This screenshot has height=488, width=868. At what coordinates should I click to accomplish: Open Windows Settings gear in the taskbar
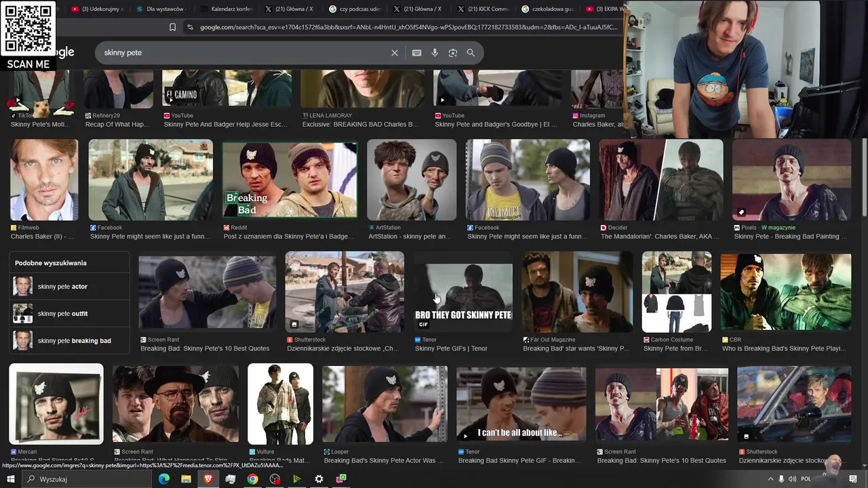319,479
